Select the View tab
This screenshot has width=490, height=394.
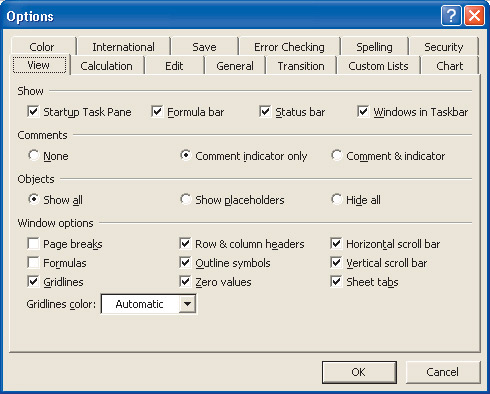[39, 65]
